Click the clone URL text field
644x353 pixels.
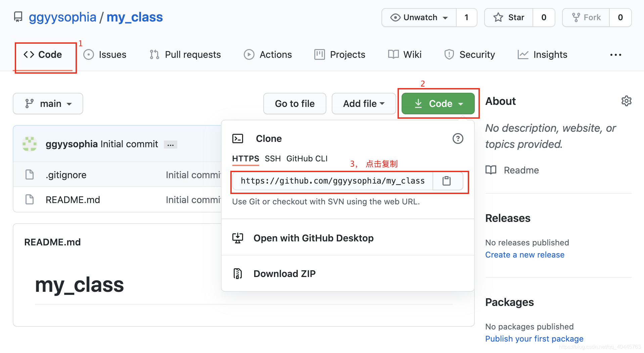333,181
